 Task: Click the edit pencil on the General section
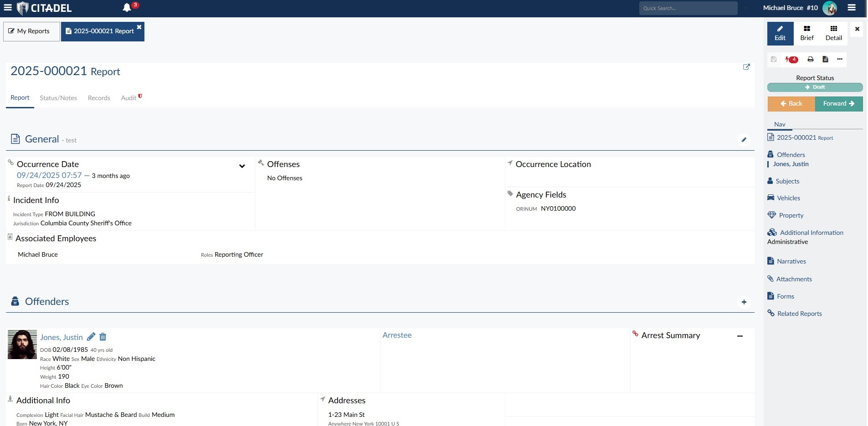click(x=744, y=139)
